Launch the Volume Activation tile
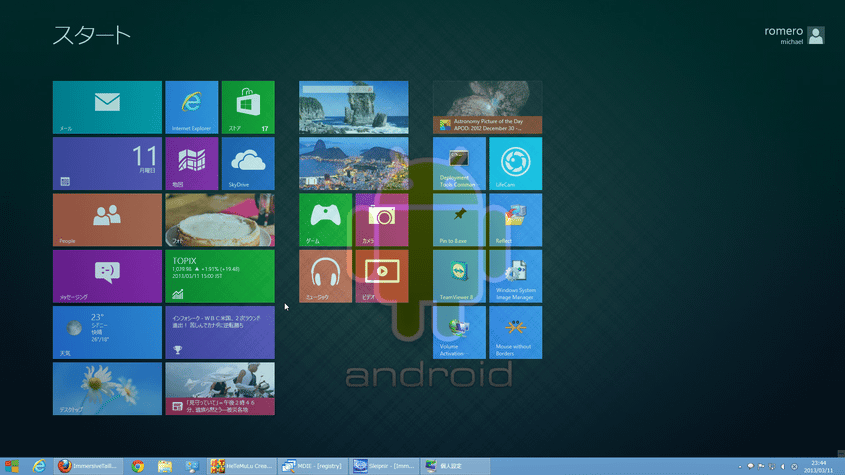The width and height of the screenshot is (845, 475). click(459, 333)
